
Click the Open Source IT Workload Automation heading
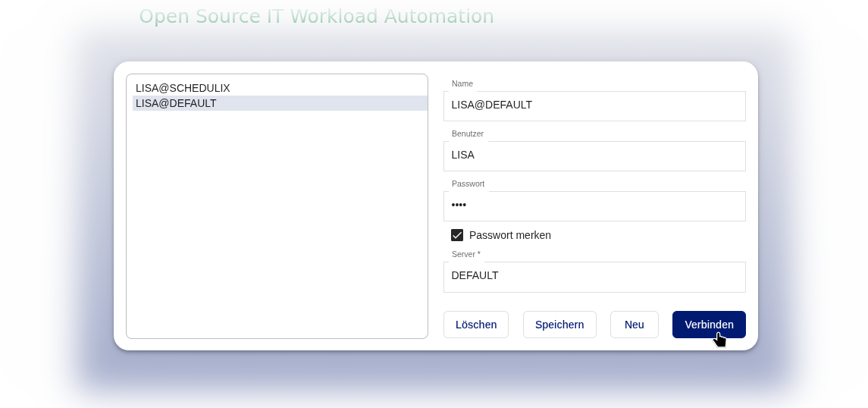(x=316, y=17)
